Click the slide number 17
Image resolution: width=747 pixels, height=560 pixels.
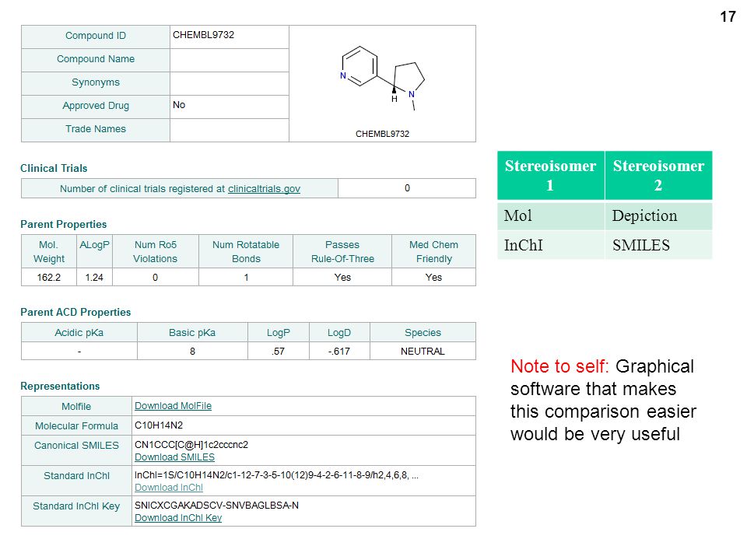[728, 16]
